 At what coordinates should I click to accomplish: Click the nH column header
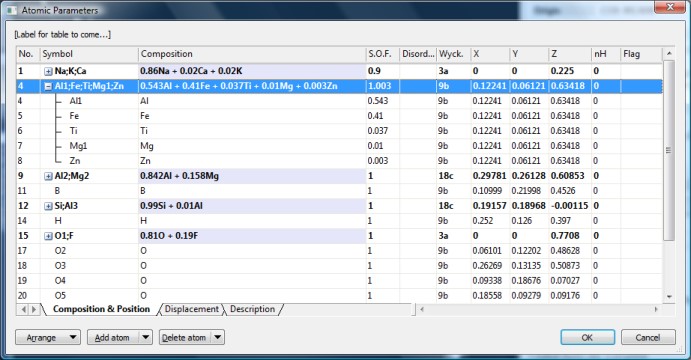click(x=606, y=54)
